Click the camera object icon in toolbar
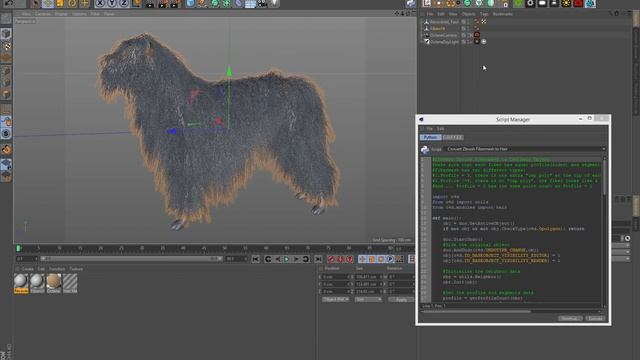 coord(262,4)
